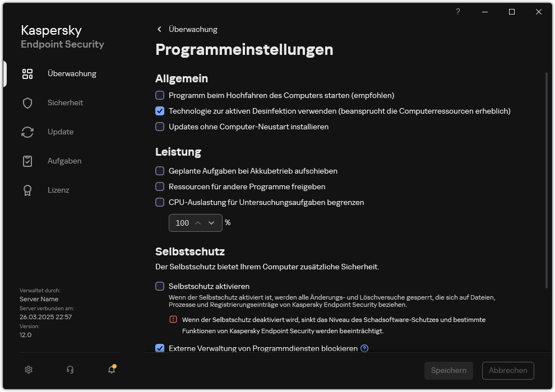Check Updates ohne Computer-Neustart installieren
555x392 pixels.
(x=160, y=127)
